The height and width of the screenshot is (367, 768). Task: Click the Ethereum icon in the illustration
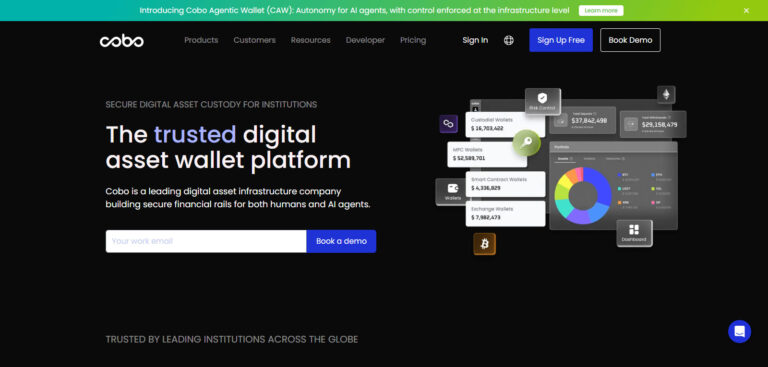[666, 95]
